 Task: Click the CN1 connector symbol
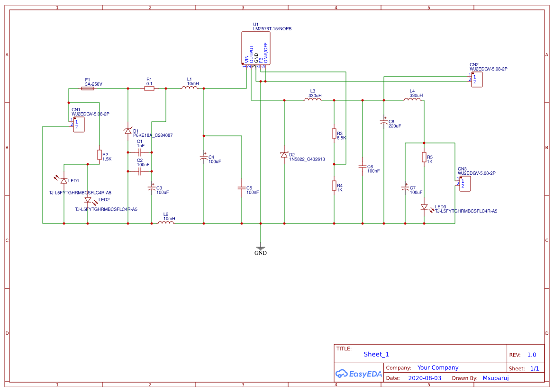[79, 125]
